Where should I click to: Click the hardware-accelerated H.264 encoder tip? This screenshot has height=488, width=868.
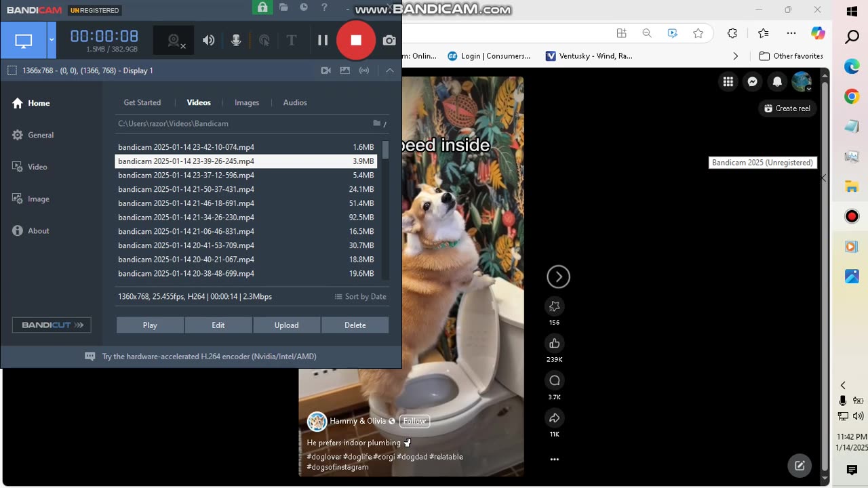point(201,357)
